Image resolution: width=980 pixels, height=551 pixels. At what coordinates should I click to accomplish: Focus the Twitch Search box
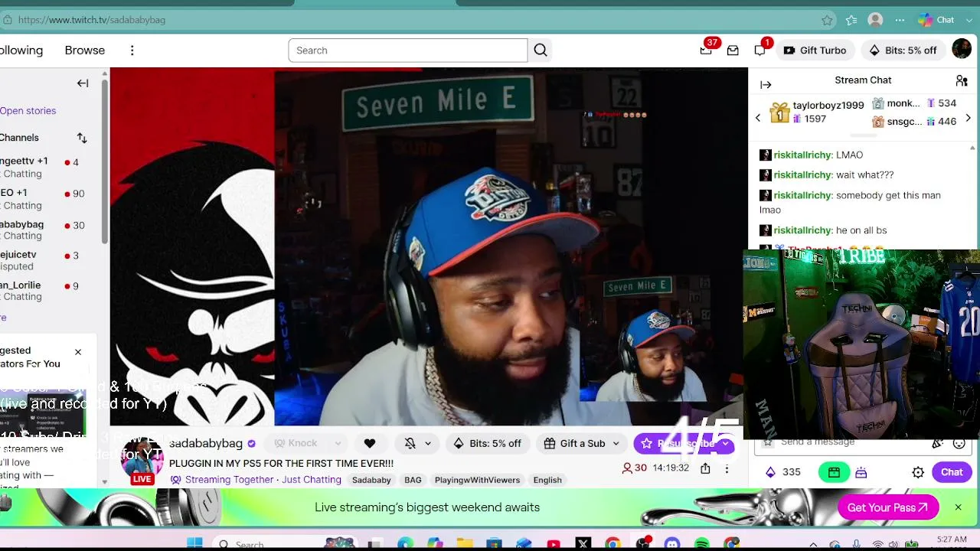click(x=408, y=51)
